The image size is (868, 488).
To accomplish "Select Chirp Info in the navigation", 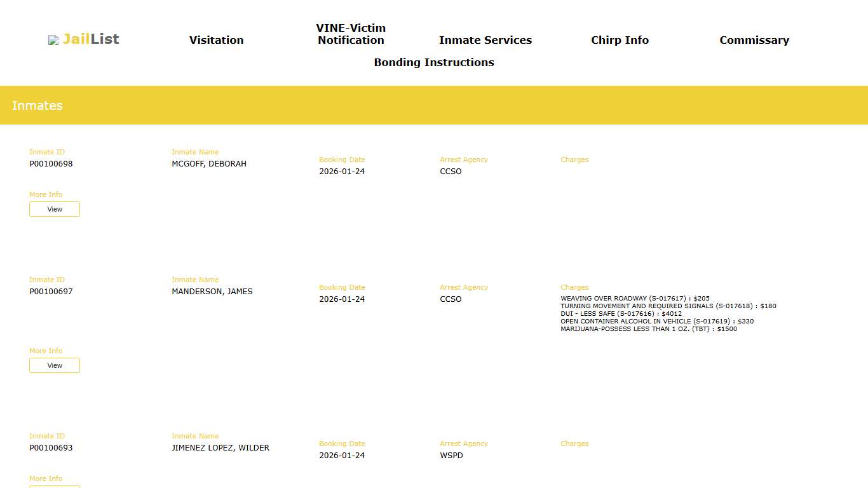I will [x=620, y=40].
